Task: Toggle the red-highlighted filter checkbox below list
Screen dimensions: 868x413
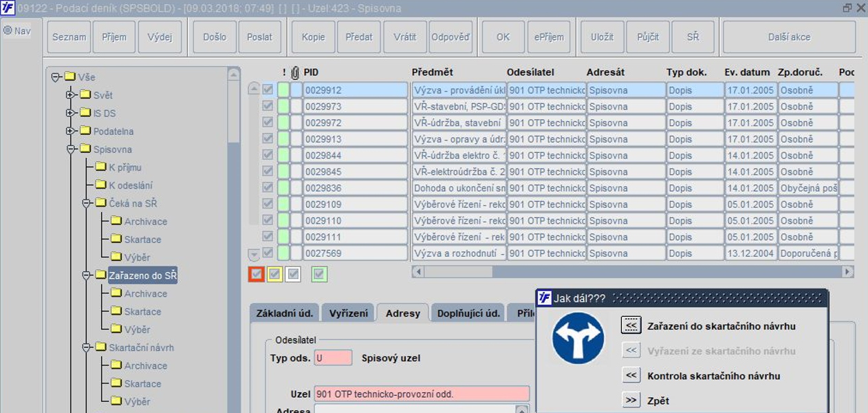Action: 256,274
